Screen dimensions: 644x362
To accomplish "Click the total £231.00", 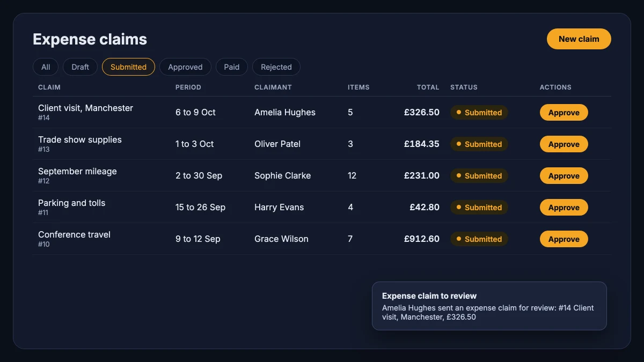I will (422, 175).
